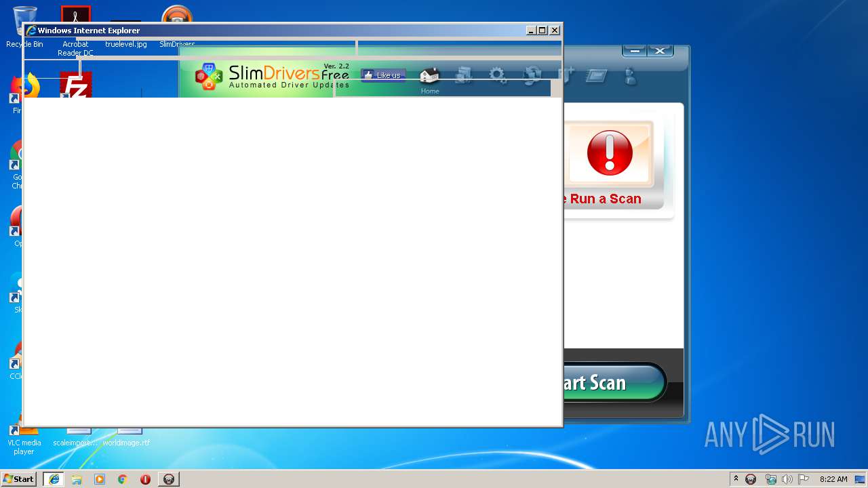Click the Internet Explorer title bar icon

pos(31,30)
